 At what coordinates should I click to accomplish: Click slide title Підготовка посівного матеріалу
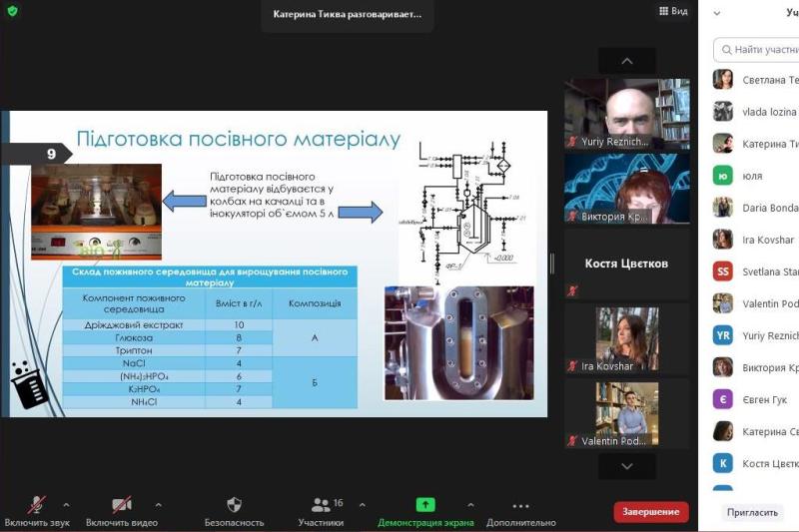[x=239, y=139]
